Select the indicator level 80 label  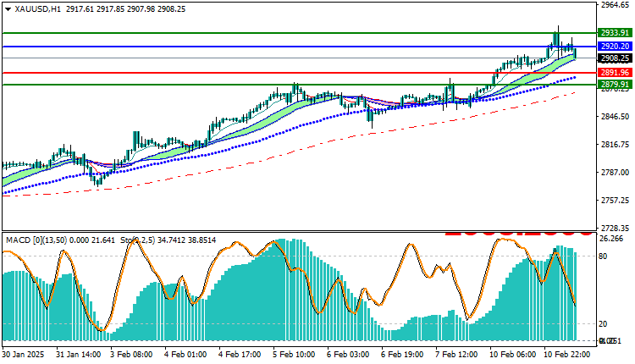603,256
